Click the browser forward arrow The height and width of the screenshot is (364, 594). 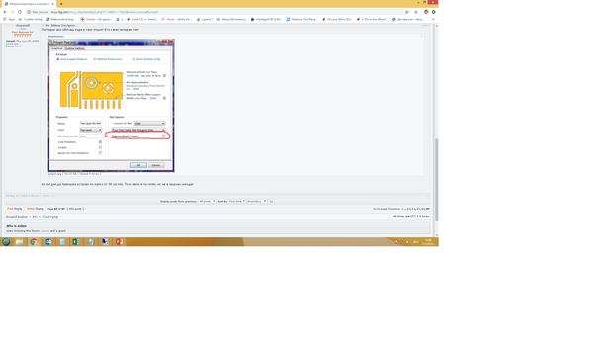pos(12,12)
